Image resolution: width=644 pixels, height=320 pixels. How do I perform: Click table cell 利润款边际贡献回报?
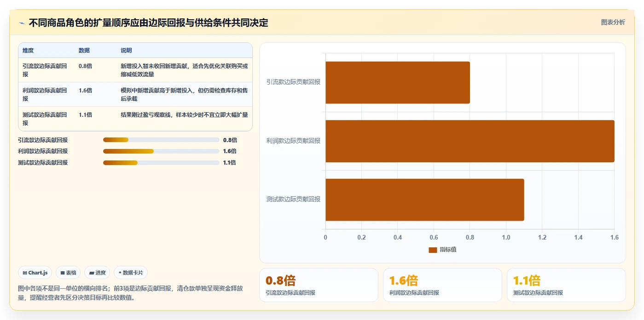click(45, 94)
